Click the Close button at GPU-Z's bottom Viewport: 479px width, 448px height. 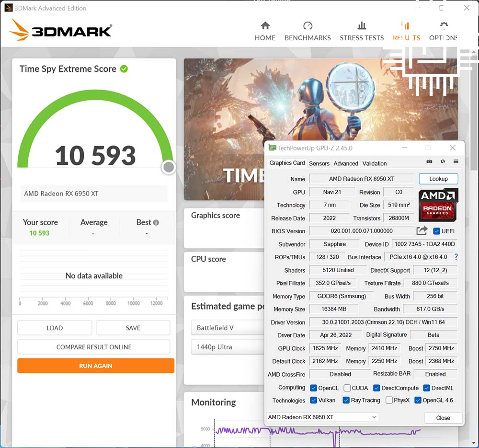pos(443,418)
